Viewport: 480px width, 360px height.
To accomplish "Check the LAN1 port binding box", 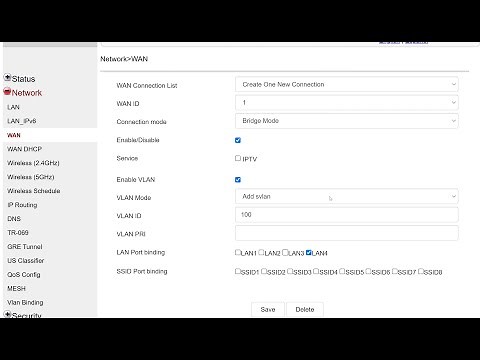I will tap(238, 252).
